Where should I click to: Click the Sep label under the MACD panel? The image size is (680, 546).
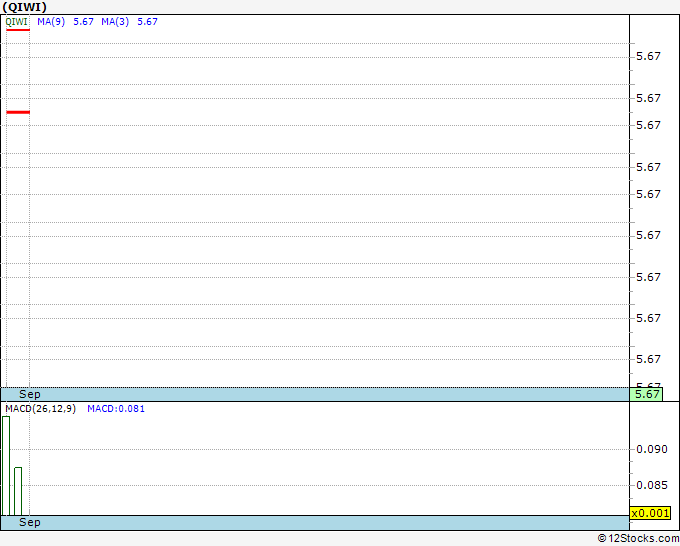[30, 523]
